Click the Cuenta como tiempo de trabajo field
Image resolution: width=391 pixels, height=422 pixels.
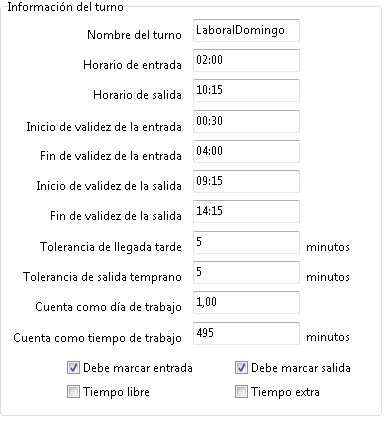click(246, 333)
